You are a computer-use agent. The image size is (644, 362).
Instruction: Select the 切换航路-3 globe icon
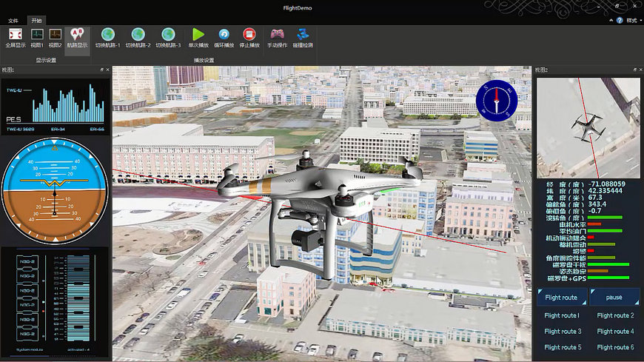pyautogui.click(x=168, y=34)
